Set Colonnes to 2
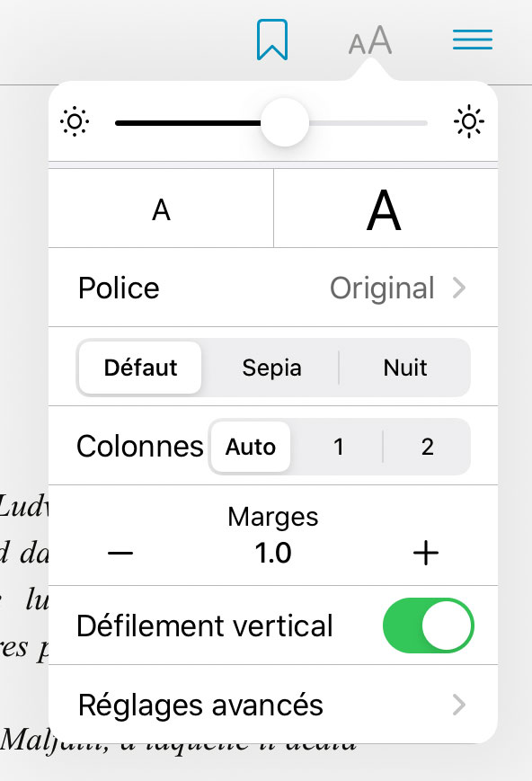 (427, 447)
